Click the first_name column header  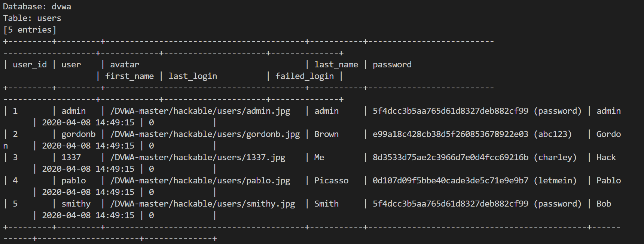129,76
